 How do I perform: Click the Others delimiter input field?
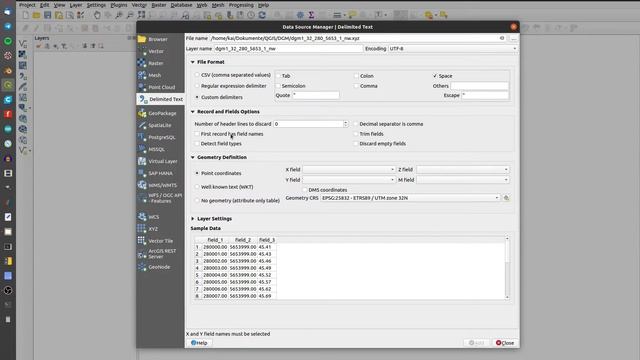click(480, 86)
